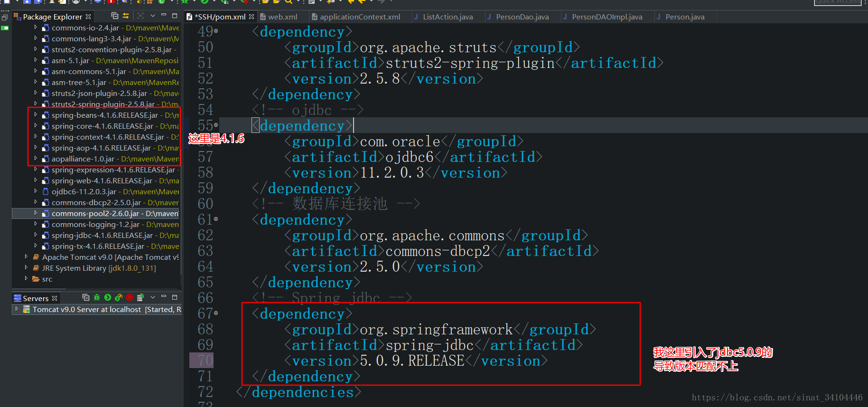Click Tomcat v9.0 server icon in Servers
The height and width of the screenshot is (407, 868).
(27, 309)
